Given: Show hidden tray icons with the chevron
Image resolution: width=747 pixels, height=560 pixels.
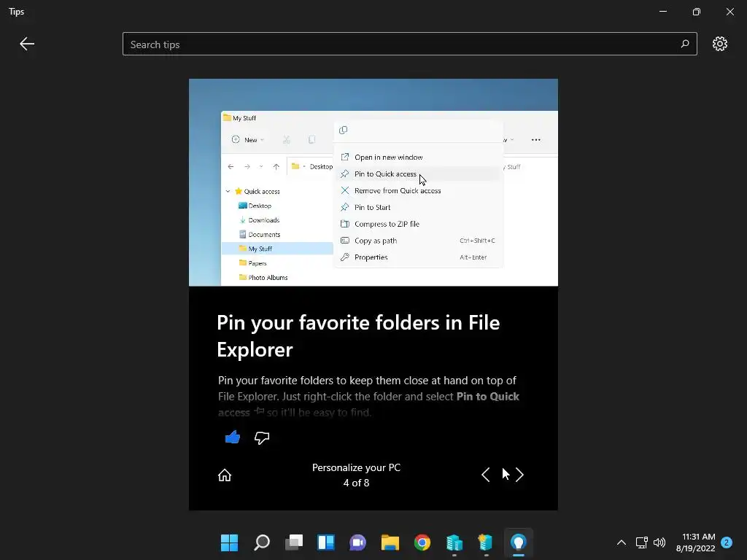Looking at the screenshot, I should [622, 542].
